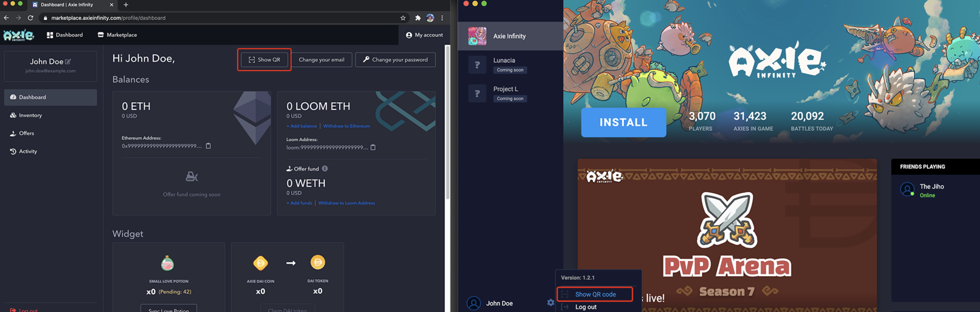Select Dashboard in the left sidebar

[51, 98]
